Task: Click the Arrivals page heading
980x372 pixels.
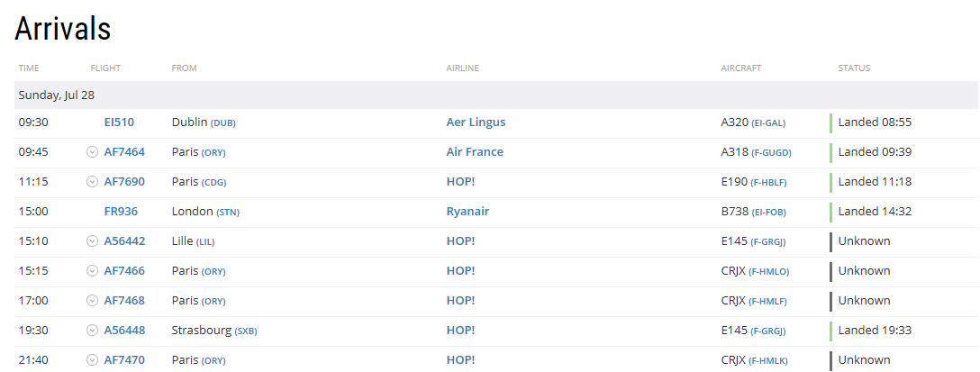Action: point(62,28)
